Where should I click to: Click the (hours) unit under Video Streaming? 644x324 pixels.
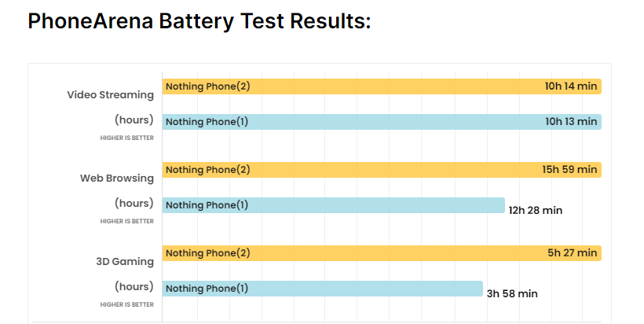tap(134, 120)
